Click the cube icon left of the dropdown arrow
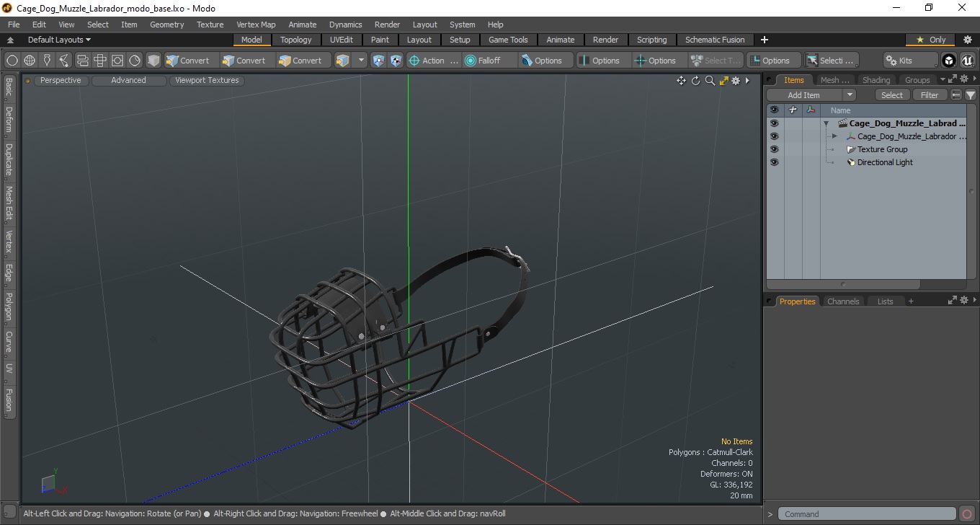This screenshot has width=980, height=525. [343, 61]
